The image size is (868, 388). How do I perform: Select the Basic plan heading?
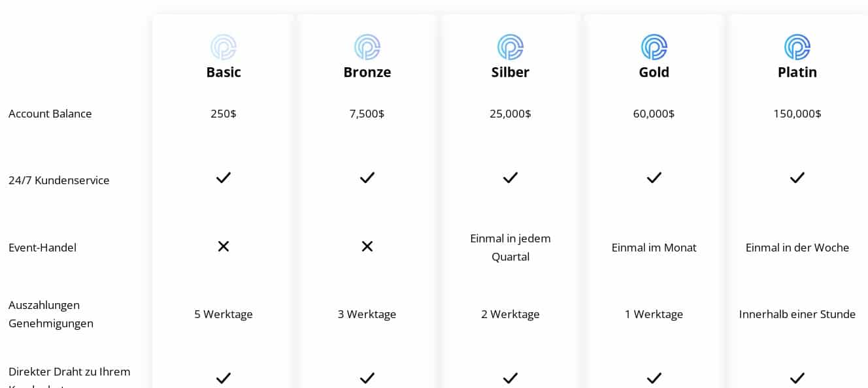(x=224, y=72)
